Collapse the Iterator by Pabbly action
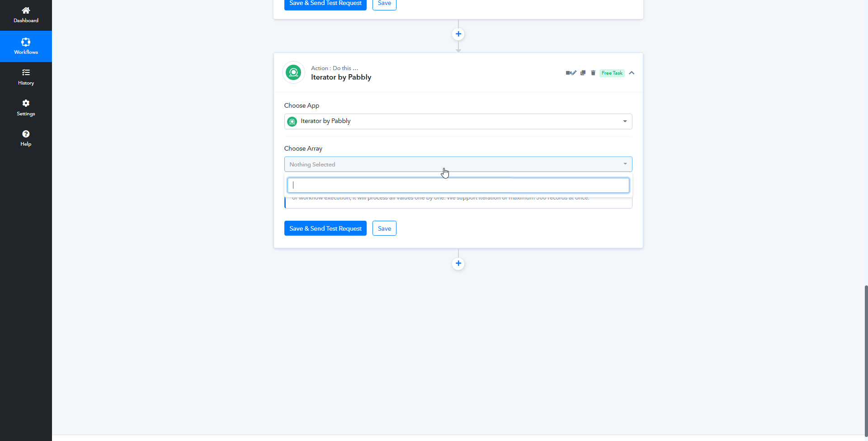Viewport: 868px width, 441px height. pyautogui.click(x=632, y=73)
